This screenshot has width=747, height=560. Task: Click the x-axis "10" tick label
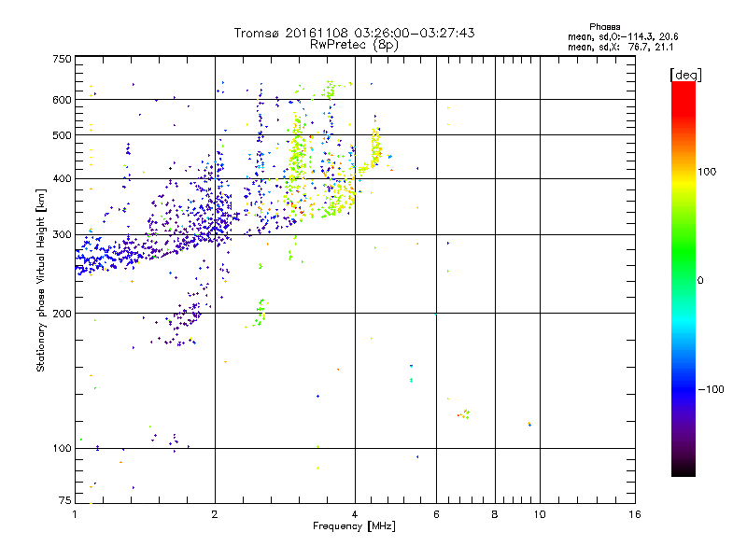tap(540, 514)
